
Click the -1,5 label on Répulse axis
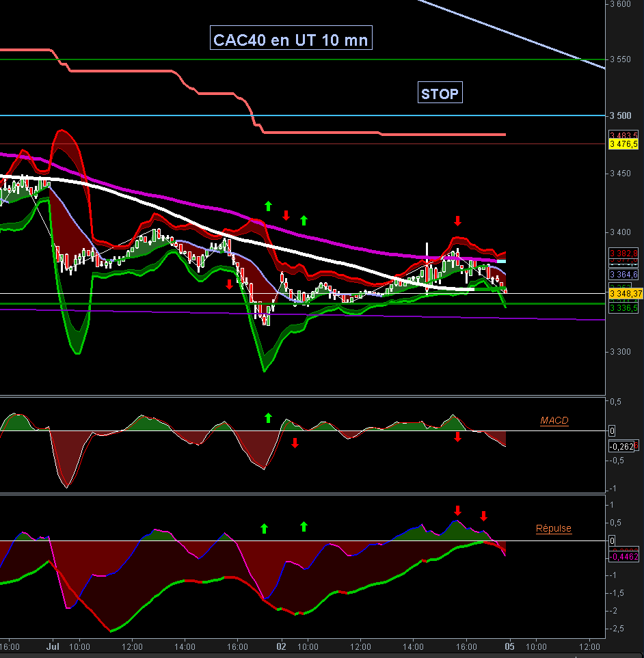tap(616, 593)
